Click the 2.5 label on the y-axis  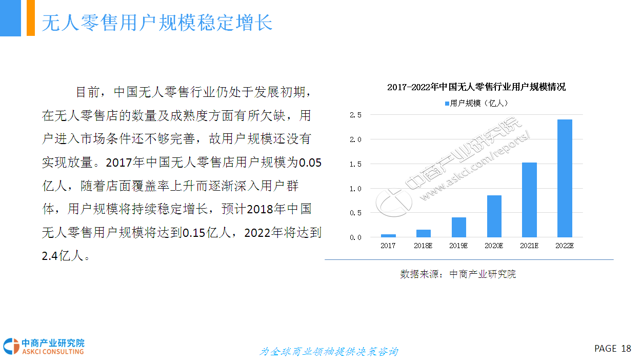tap(355, 115)
